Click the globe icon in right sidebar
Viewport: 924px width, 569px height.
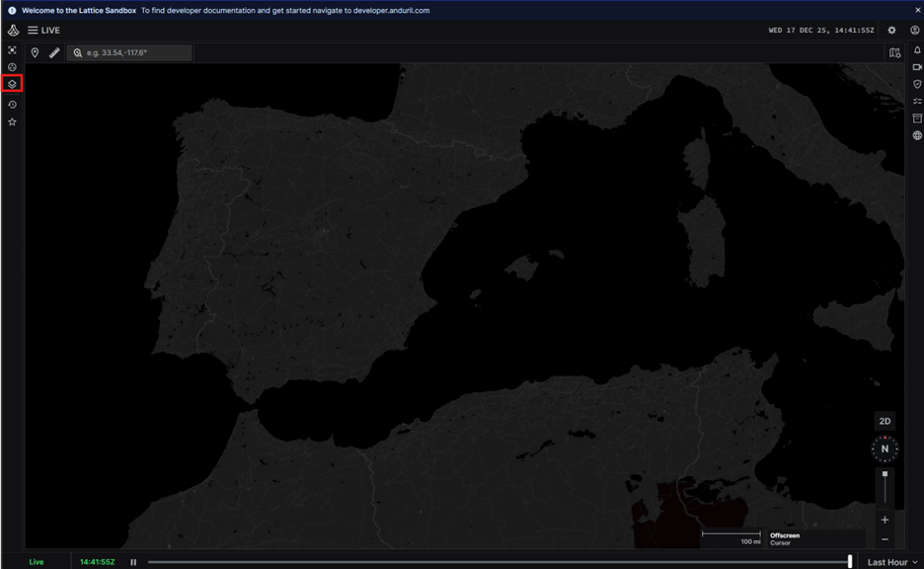916,135
